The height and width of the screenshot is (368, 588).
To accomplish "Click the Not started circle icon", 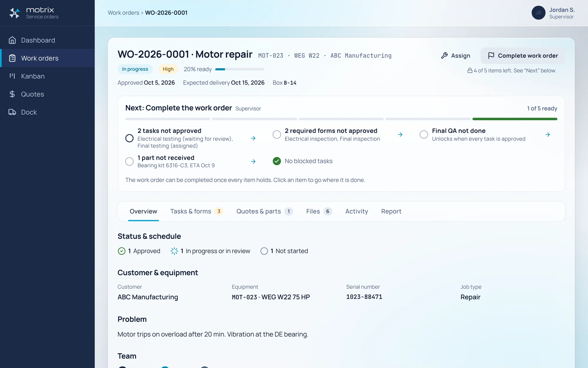I will (x=264, y=251).
